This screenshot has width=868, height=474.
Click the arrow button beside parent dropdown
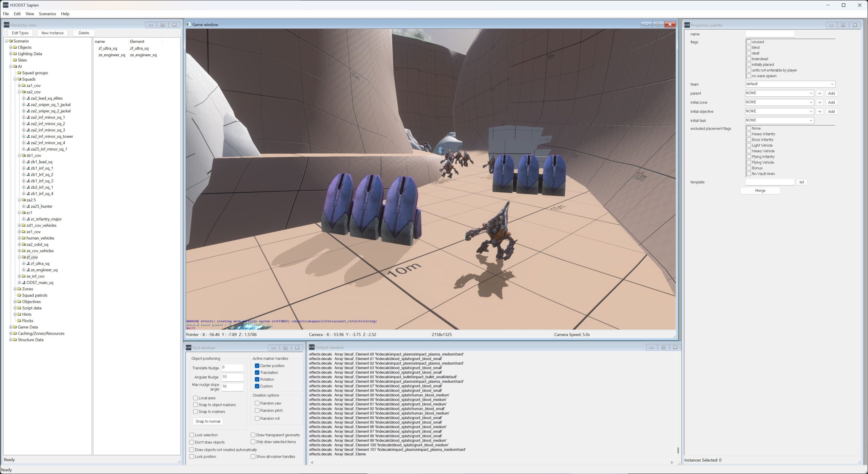coord(819,93)
